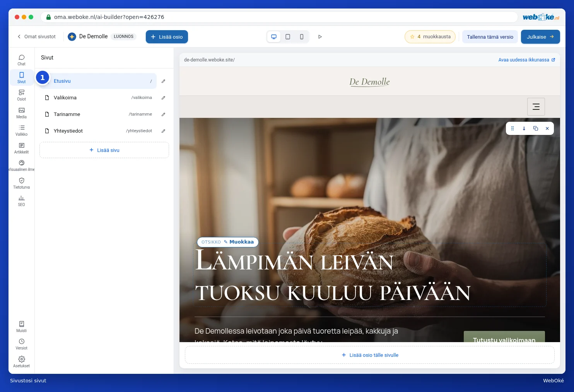Select the Tarinamme page
This screenshot has width=574, height=392.
coord(98,114)
